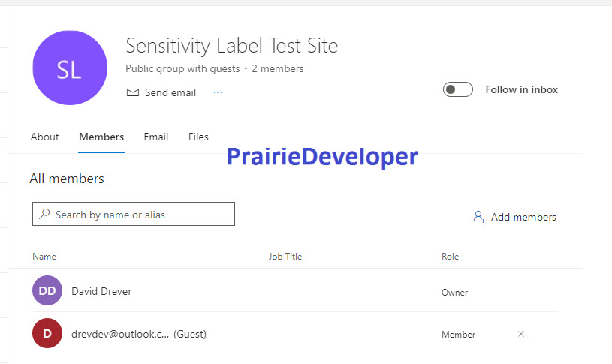Open the Member role dropdown for guest
Viewport: 612px width, 364px height.
point(459,334)
